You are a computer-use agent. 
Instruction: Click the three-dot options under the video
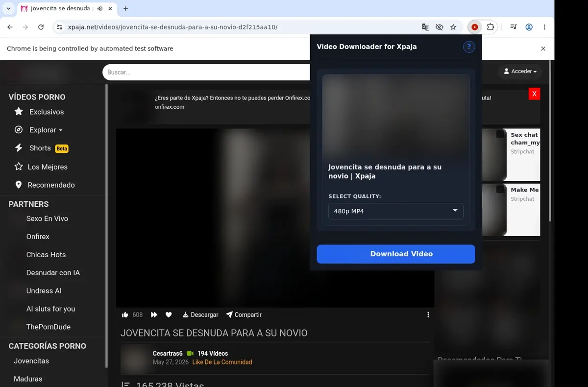tap(428, 314)
